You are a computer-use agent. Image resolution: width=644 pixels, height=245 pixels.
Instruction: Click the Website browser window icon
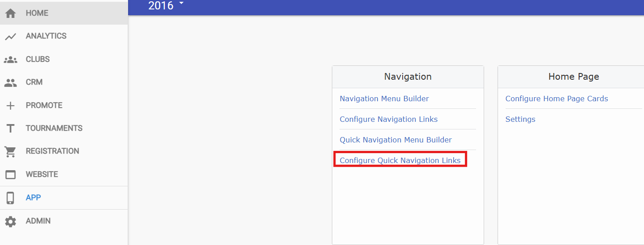point(10,174)
